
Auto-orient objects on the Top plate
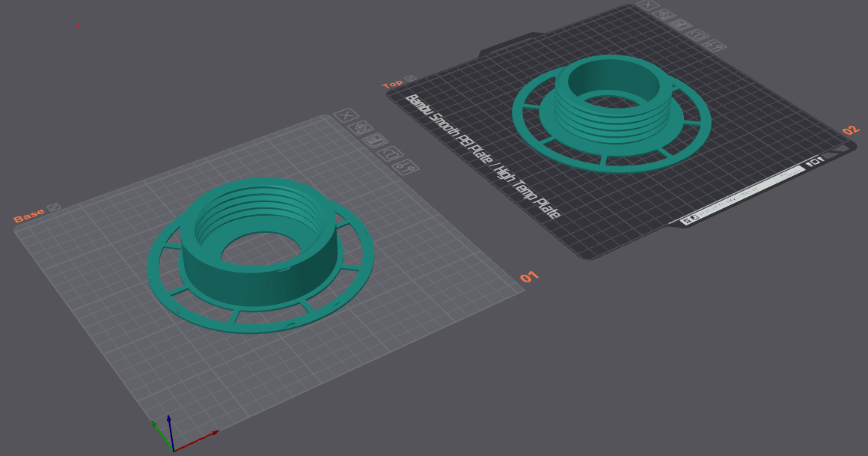(664, 15)
